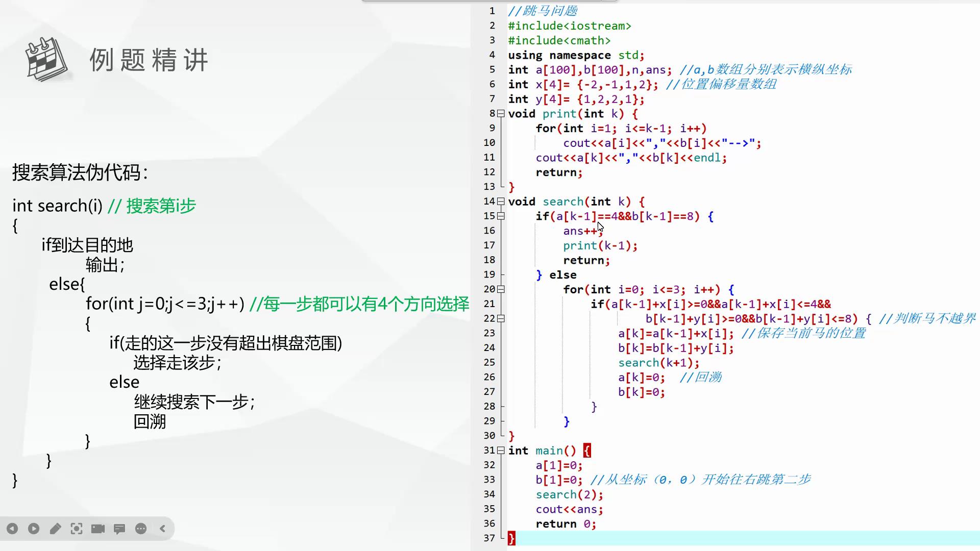Click the cout statement ending with "-->"
Viewport: 980px width, 551px height.
pyautogui.click(x=663, y=143)
